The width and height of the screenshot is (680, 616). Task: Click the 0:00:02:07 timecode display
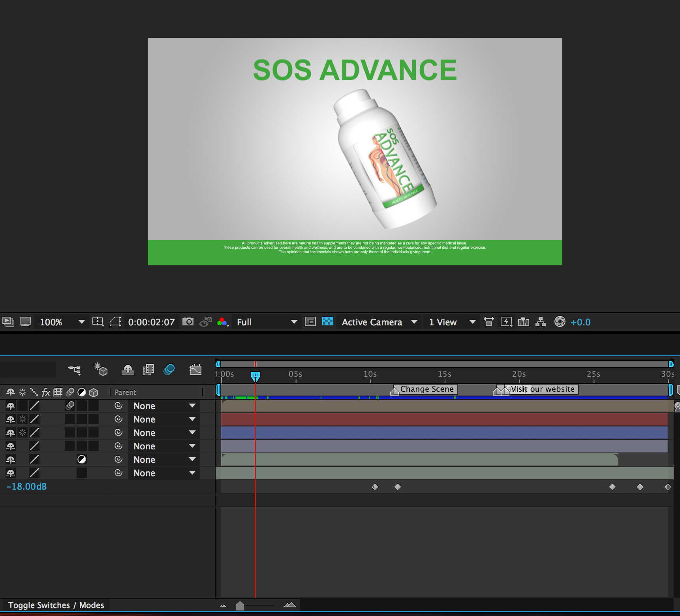point(151,322)
